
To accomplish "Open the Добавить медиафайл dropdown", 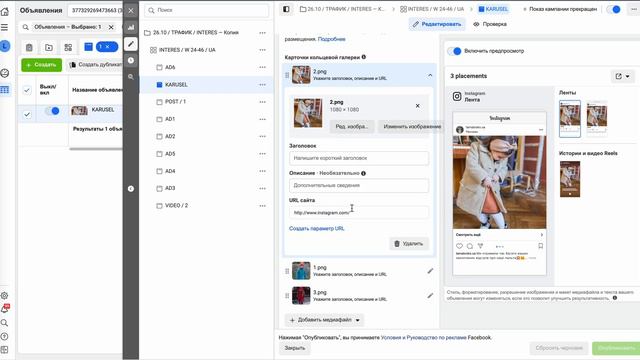I will [324, 320].
